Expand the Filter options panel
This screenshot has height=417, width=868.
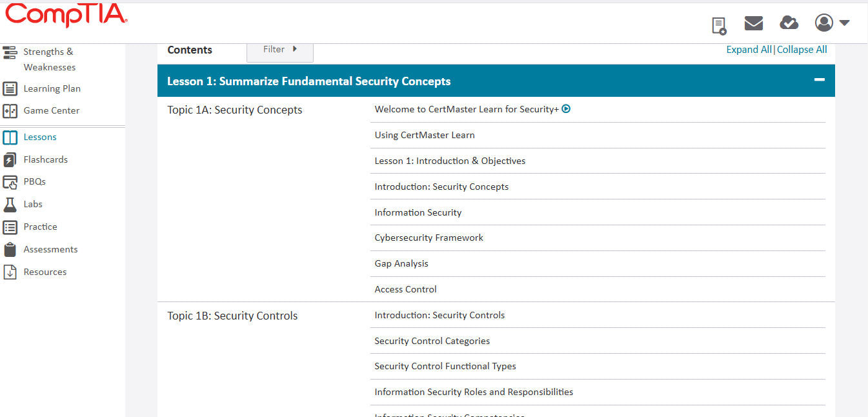point(279,49)
